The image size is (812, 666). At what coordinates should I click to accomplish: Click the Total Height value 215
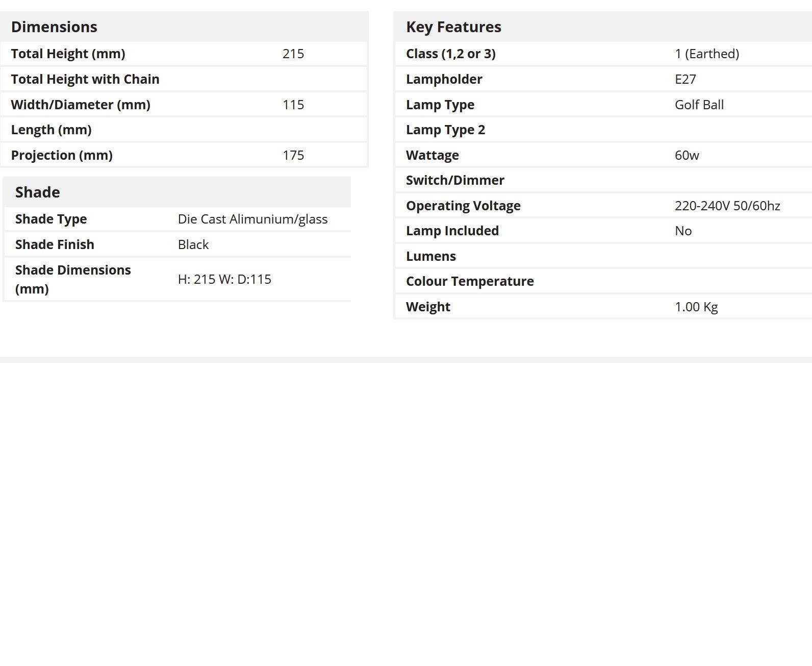point(293,54)
